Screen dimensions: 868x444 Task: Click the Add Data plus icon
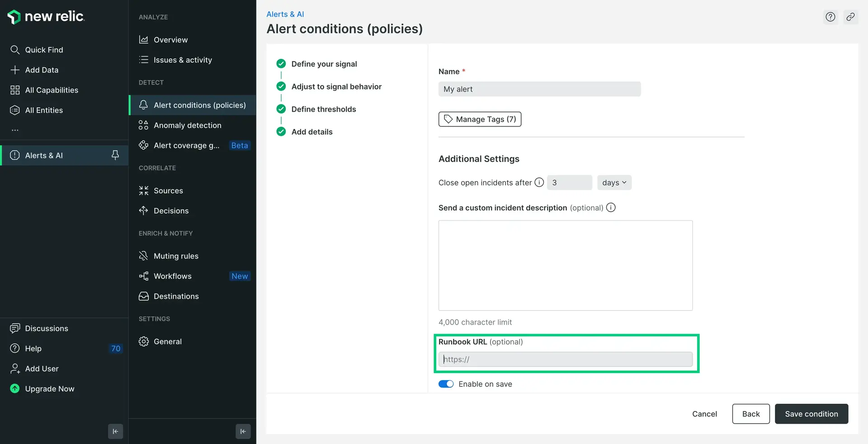(15, 70)
